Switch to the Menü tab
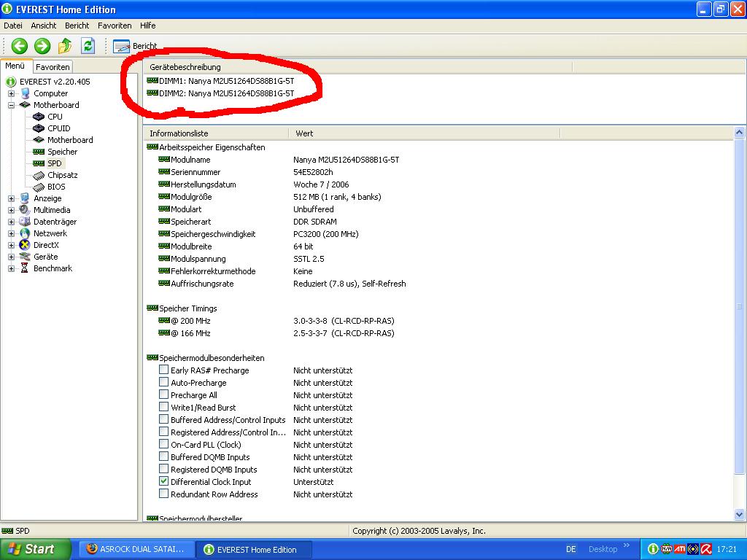 tap(15, 66)
